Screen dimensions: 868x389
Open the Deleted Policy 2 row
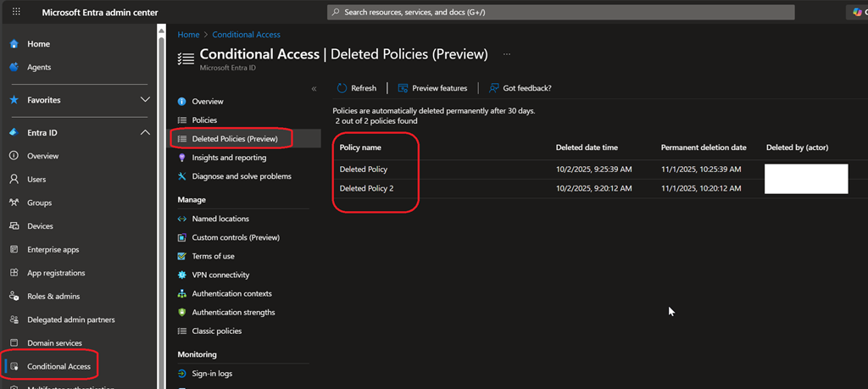click(x=366, y=188)
